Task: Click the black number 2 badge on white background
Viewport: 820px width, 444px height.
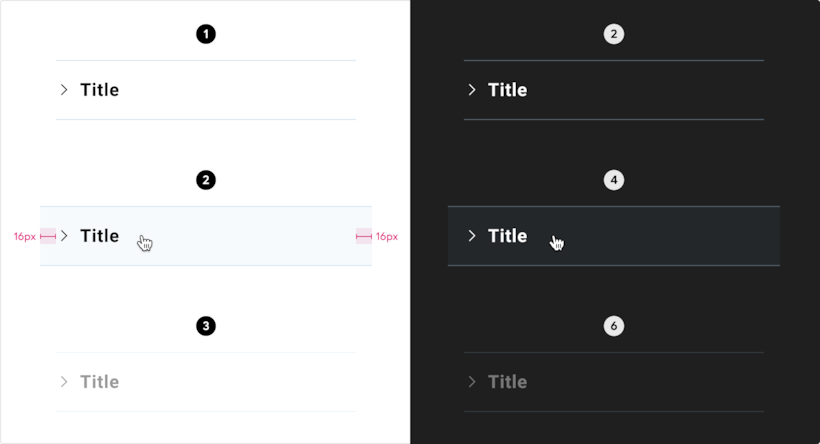Action: click(206, 180)
